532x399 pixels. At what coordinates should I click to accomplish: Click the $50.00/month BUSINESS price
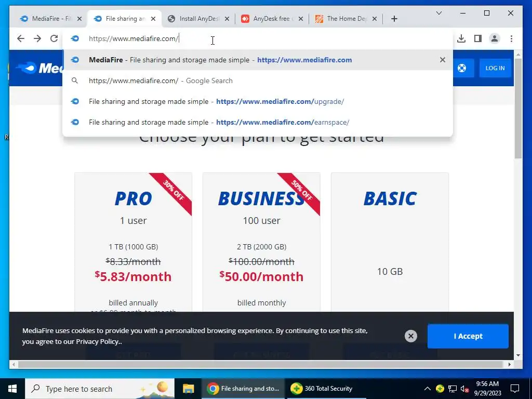[x=261, y=276]
